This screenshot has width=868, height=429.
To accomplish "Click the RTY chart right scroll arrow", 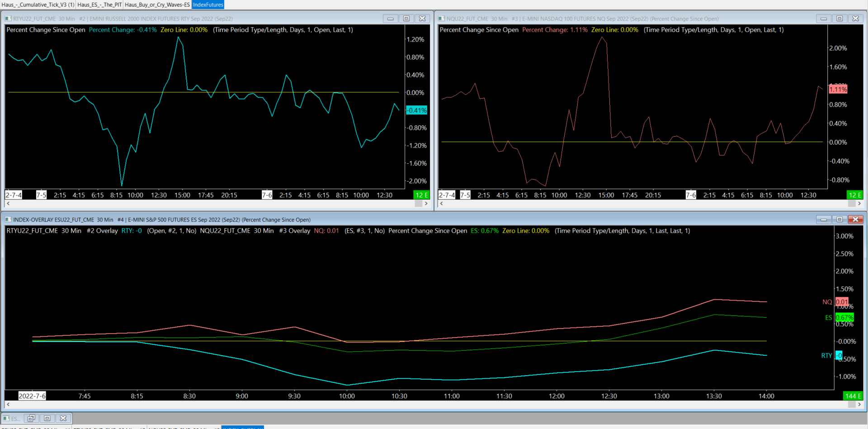I will (x=426, y=204).
